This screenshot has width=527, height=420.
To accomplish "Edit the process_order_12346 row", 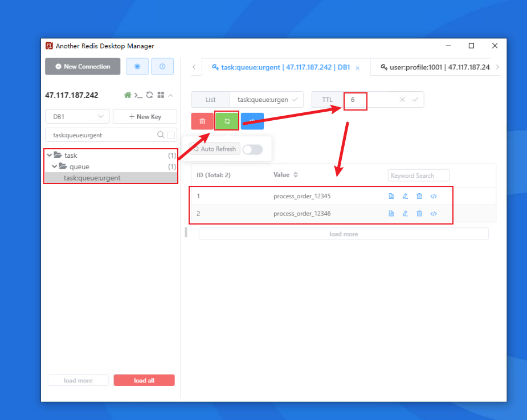I will click(x=405, y=214).
